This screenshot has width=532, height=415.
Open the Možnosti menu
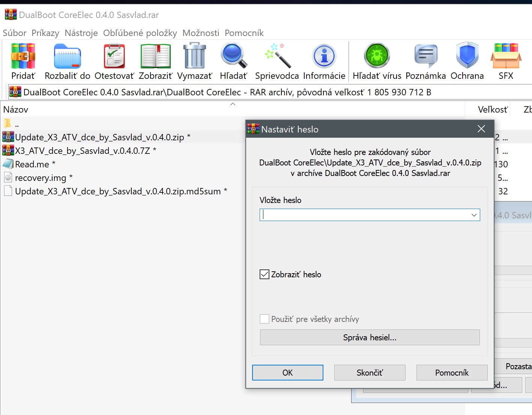pos(201,33)
